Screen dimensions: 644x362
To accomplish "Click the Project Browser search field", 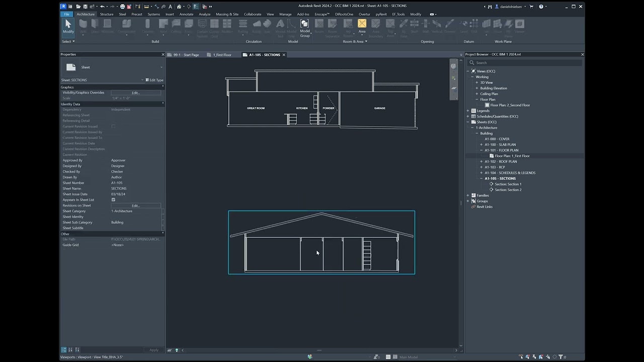I will [525, 63].
